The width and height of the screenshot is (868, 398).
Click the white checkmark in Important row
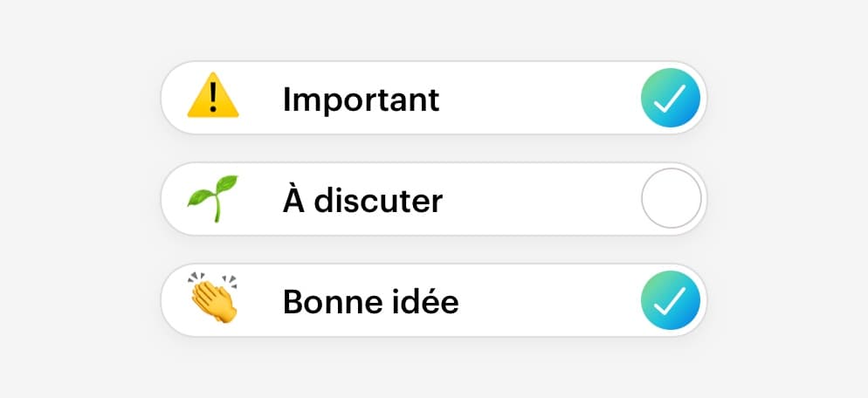click(670, 99)
